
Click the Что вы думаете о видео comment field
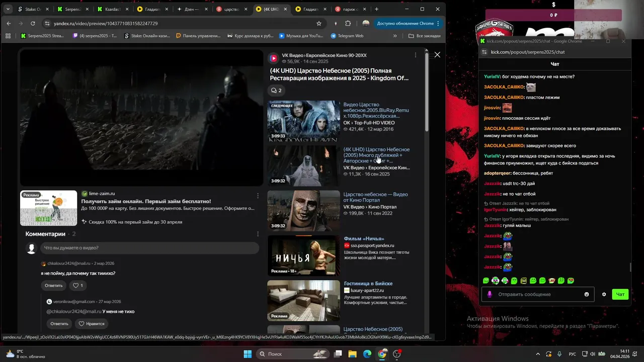coord(150,248)
